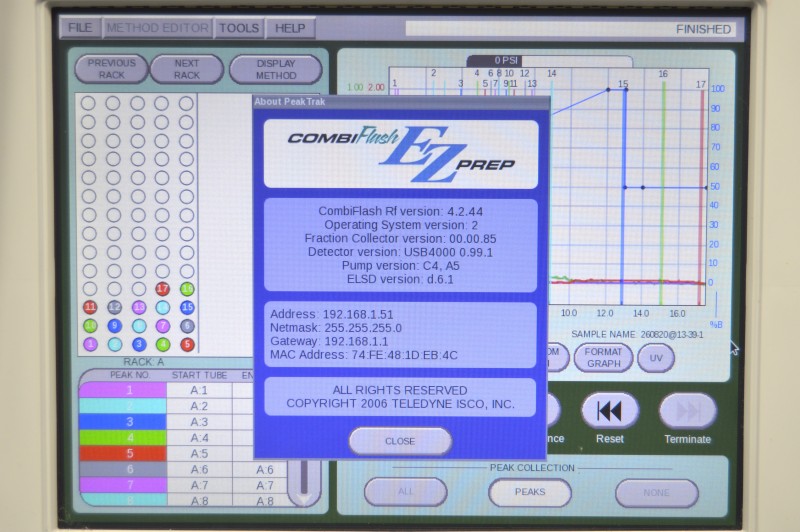Click the peak 2 label on the graph

point(433,73)
